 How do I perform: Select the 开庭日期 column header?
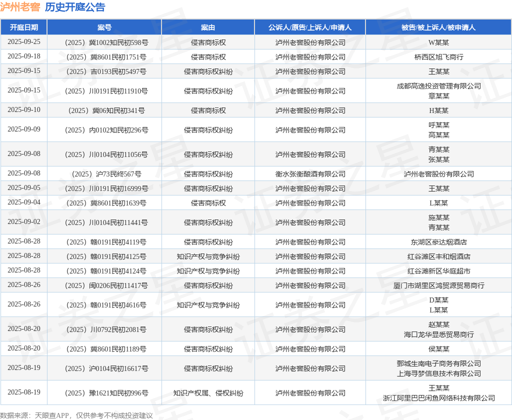tap(24, 27)
